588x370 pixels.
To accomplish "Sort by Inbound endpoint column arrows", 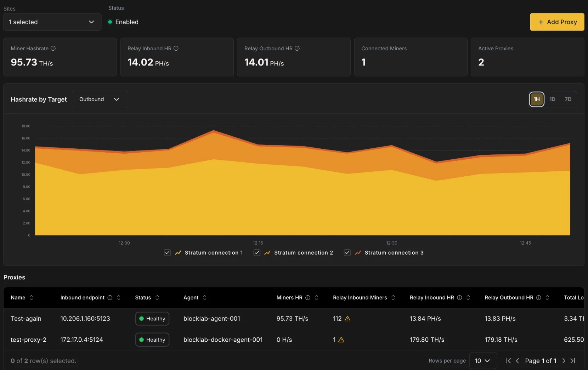I will pos(119,297).
